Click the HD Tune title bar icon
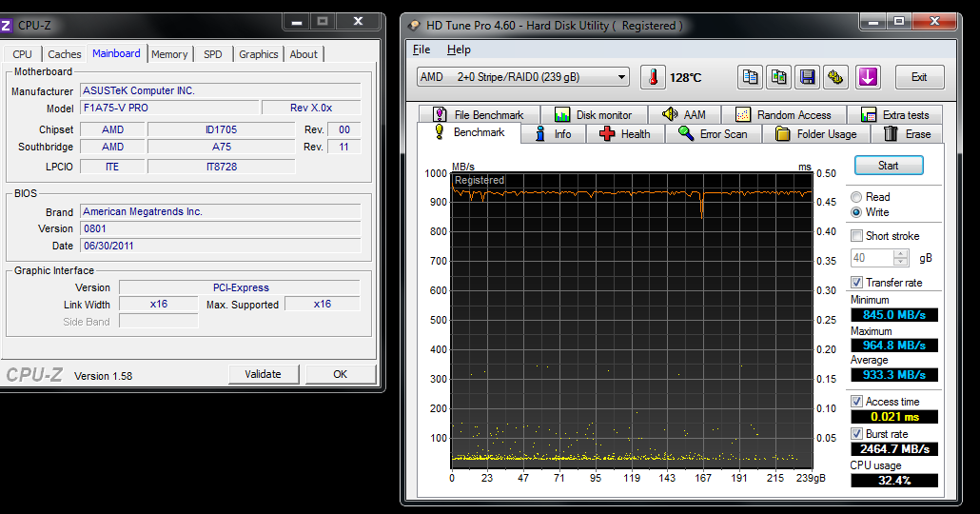This screenshot has height=514, width=980. coord(414,26)
